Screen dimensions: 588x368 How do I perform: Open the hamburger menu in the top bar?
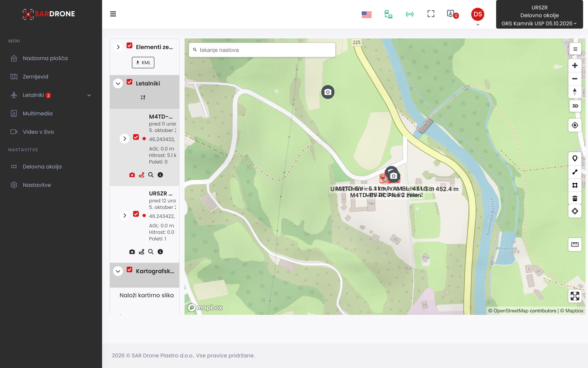click(x=113, y=14)
